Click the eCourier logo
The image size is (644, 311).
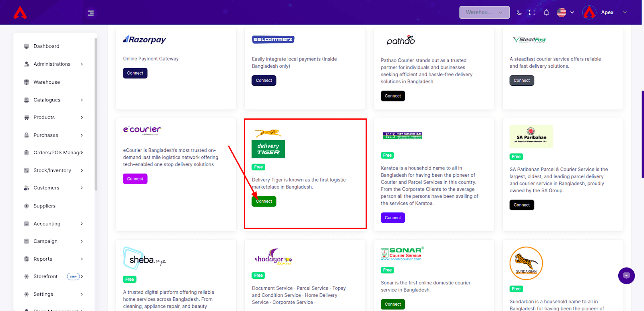(x=142, y=130)
